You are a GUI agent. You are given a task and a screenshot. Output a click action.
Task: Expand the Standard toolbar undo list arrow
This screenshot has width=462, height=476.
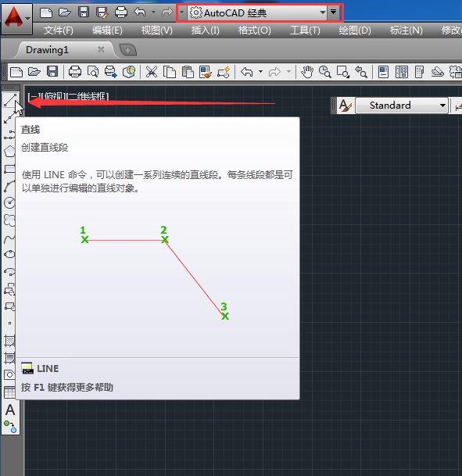click(x=260, y=72)
